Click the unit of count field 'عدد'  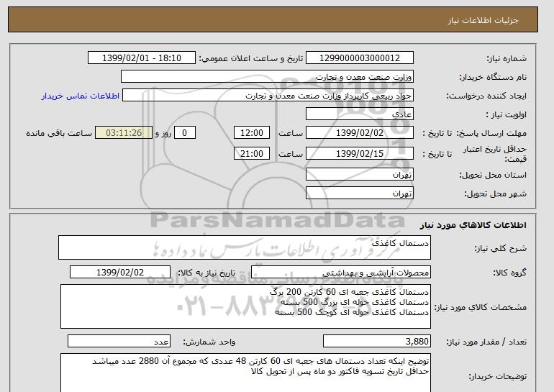click(x=119, y=342)
